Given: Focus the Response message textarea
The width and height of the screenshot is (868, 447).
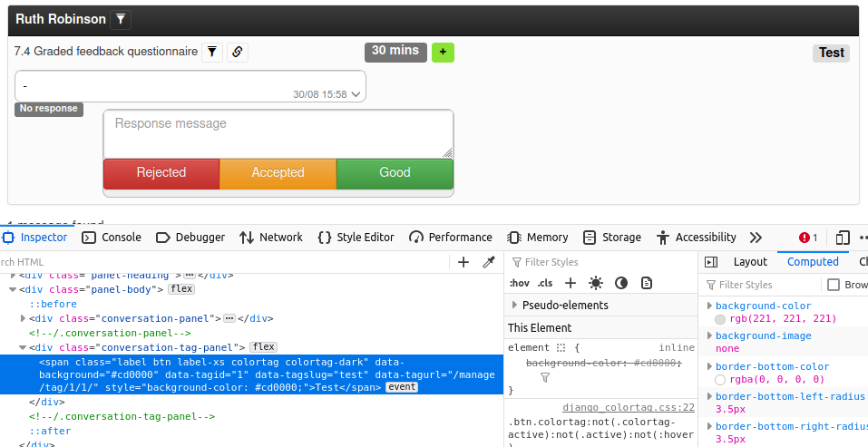Looking at the screenshot, I should click(x=278, y=134).
